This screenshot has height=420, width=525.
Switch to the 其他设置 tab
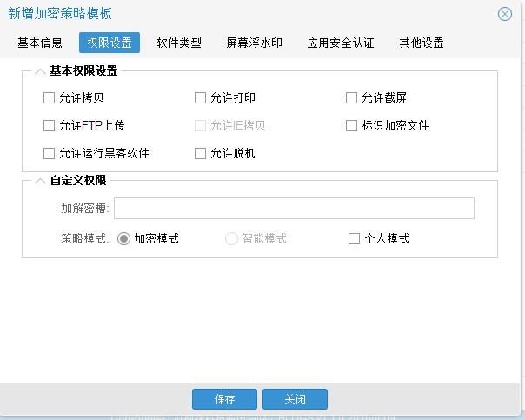click(x=422, y=43)
